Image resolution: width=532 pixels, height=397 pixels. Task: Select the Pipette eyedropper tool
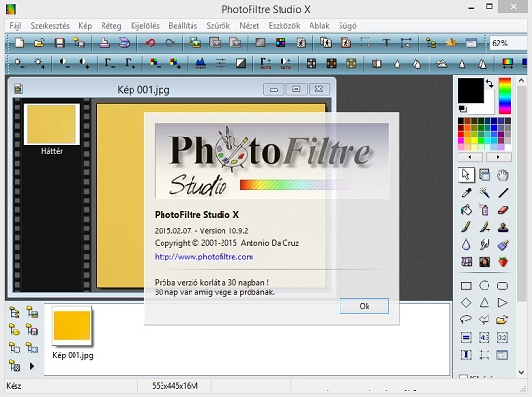[x=466, y=193]
